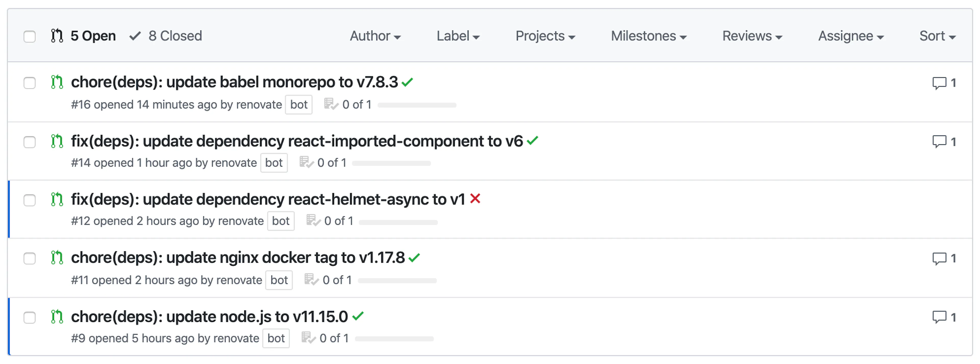Show the 8 Closed pull requests

pyautogui.click(x=166, y=36)
